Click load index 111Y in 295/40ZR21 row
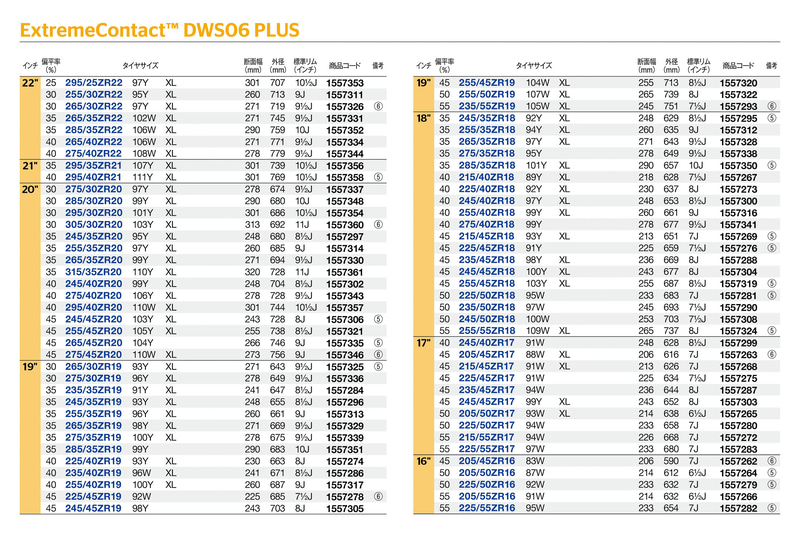 point(142,177)
